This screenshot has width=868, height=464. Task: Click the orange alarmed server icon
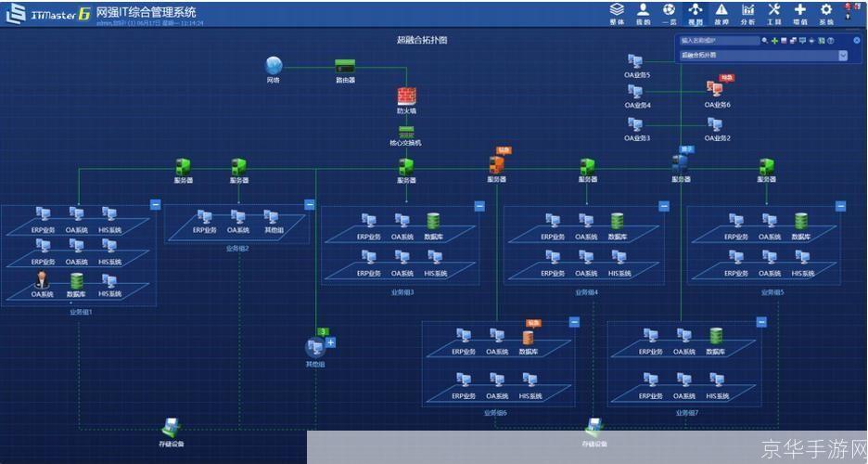tap(496, 166)
